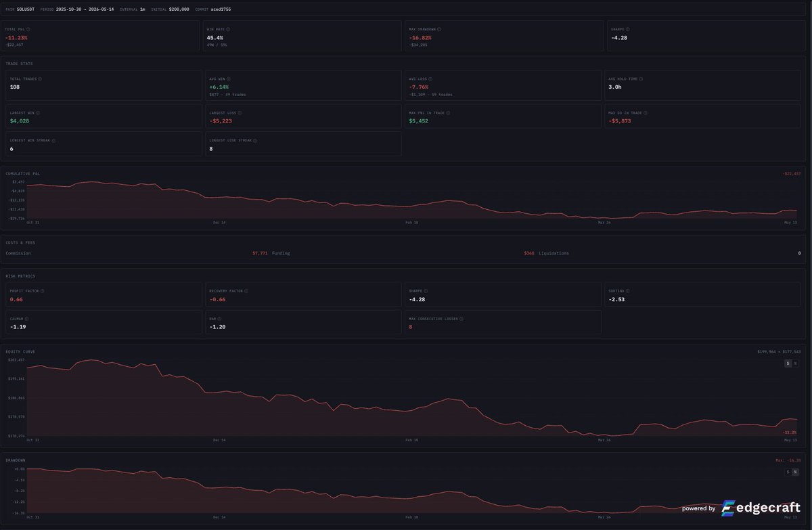Click the Calmar info icon

(26, 319)
